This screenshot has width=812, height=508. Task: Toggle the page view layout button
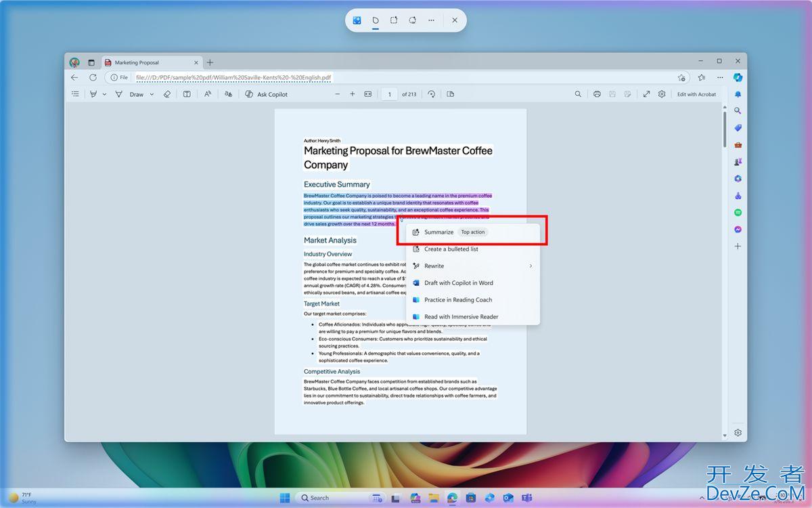(x=451, y=94)
